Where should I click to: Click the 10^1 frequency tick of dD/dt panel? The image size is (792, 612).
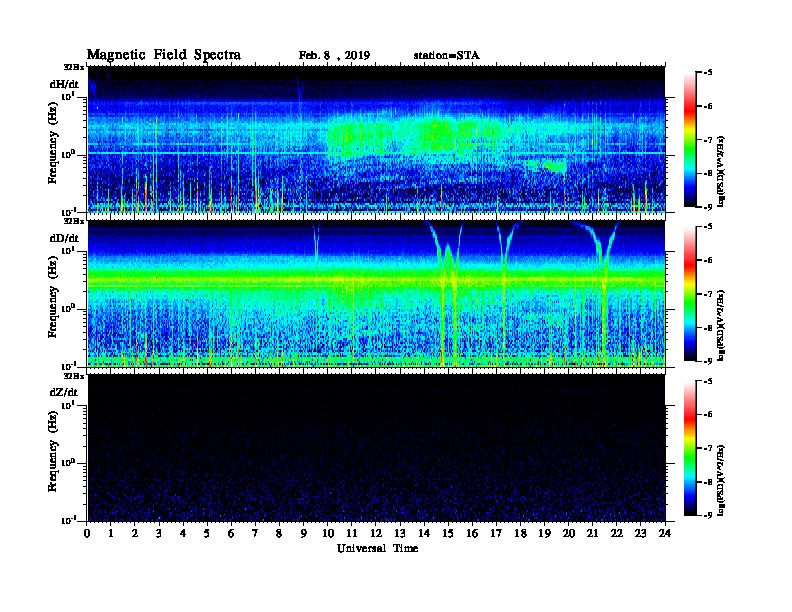pyautogui.click(x=68, y=250)
